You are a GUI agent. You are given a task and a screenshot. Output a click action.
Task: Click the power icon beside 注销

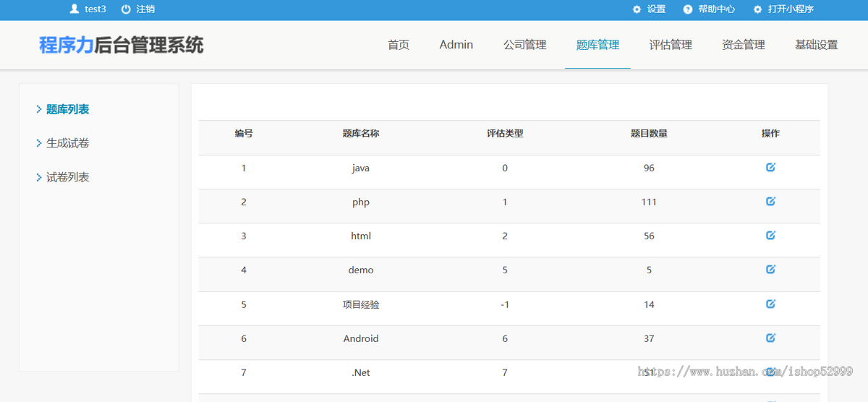[126, 9]
